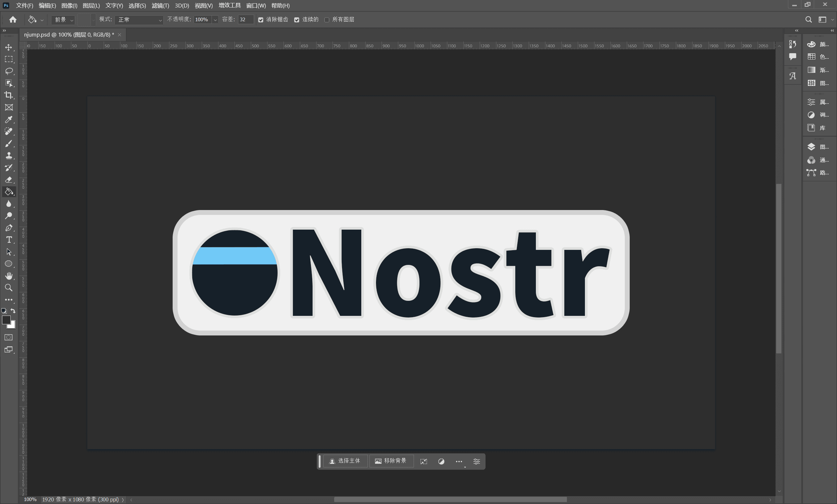The height and width of the screenshot is (504, 837).
Task: Click the 移除背景 button
Action: 391,461
